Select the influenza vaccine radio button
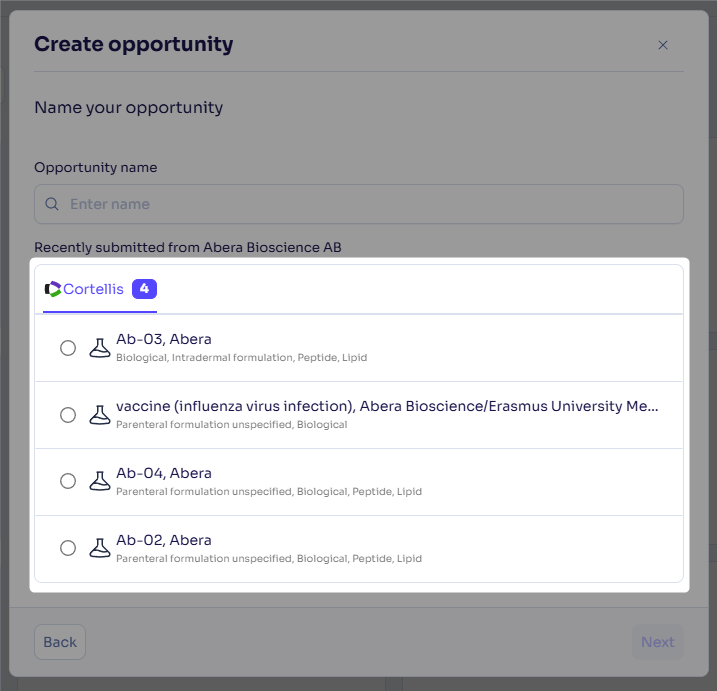Screen dimensions: 717x691 click(68, 415)
